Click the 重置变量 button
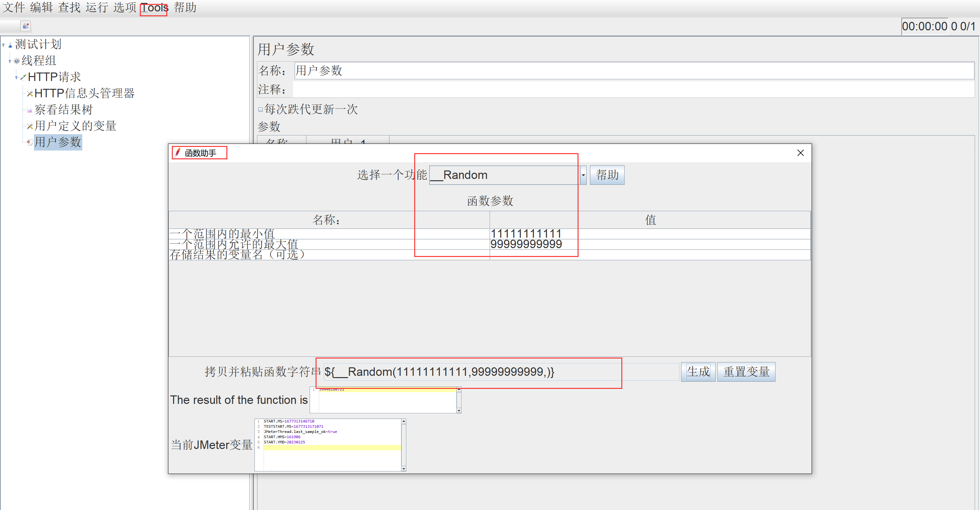Viewport: 980px width, 510px height. point(746,372)
